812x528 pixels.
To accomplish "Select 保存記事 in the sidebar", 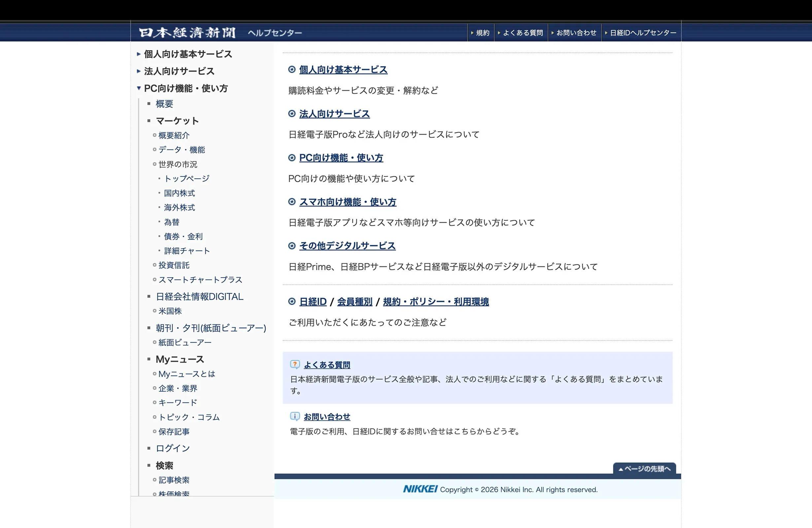I will click(x=174, y=431).
